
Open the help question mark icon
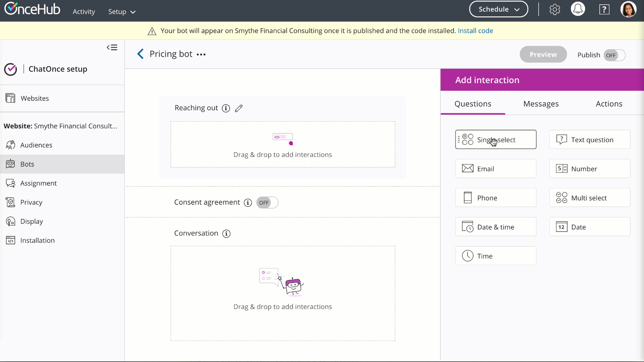pyautogui.click(x=604, y=9)
